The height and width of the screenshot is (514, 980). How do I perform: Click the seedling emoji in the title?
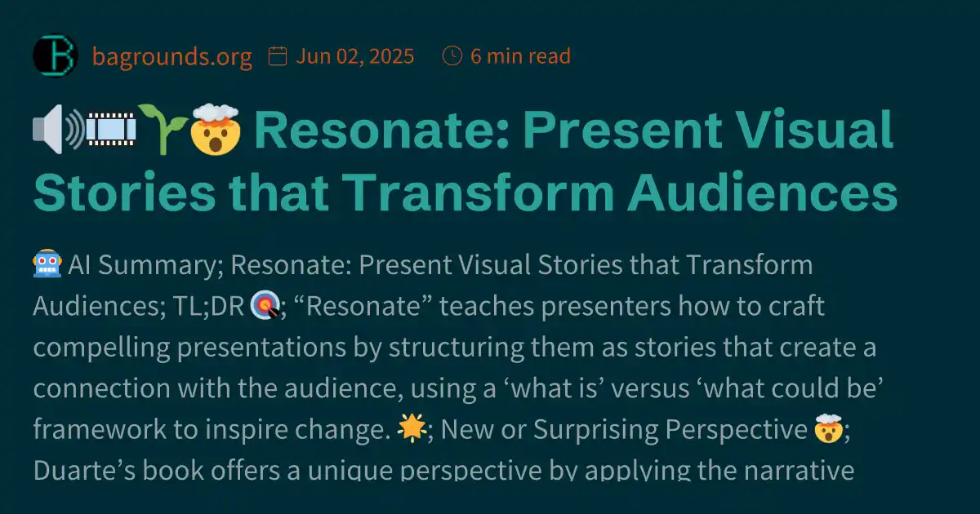click(x=163, y=129)
